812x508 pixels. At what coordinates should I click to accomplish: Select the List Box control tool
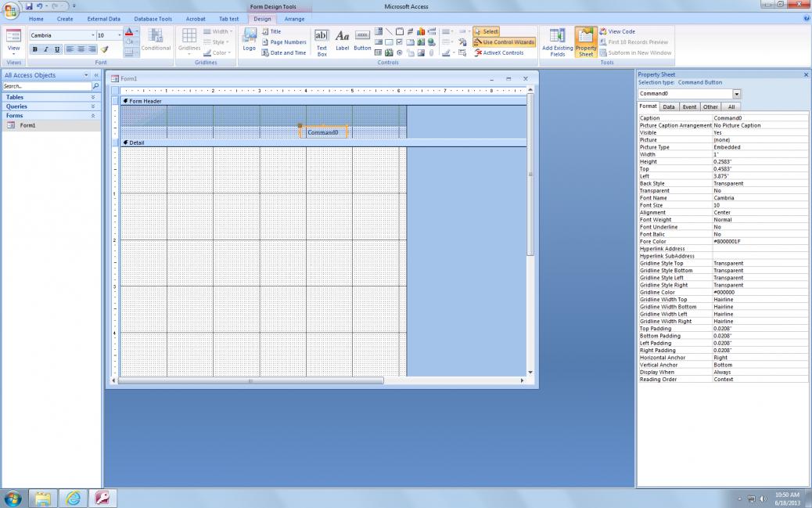click(x=379, y=42)
